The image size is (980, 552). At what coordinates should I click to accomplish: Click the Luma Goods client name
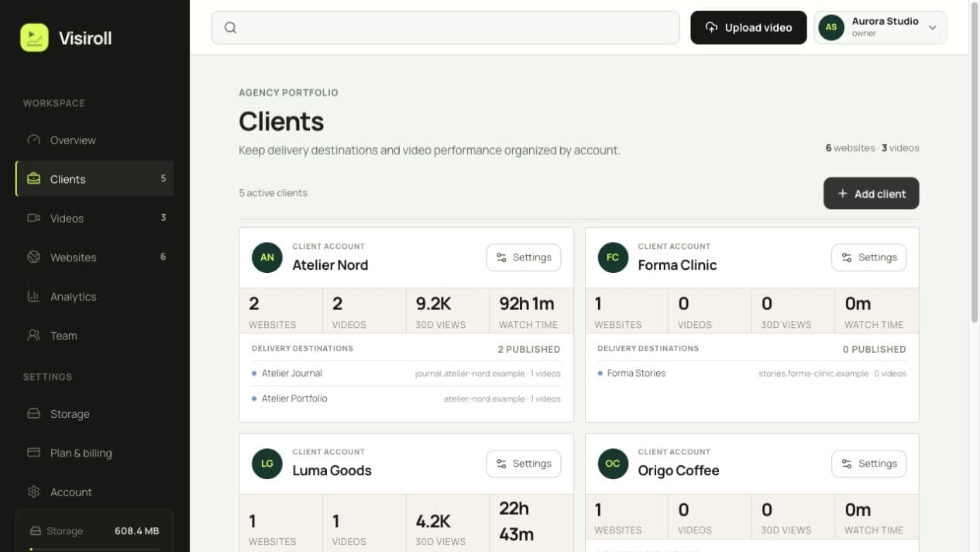(332, 471)
